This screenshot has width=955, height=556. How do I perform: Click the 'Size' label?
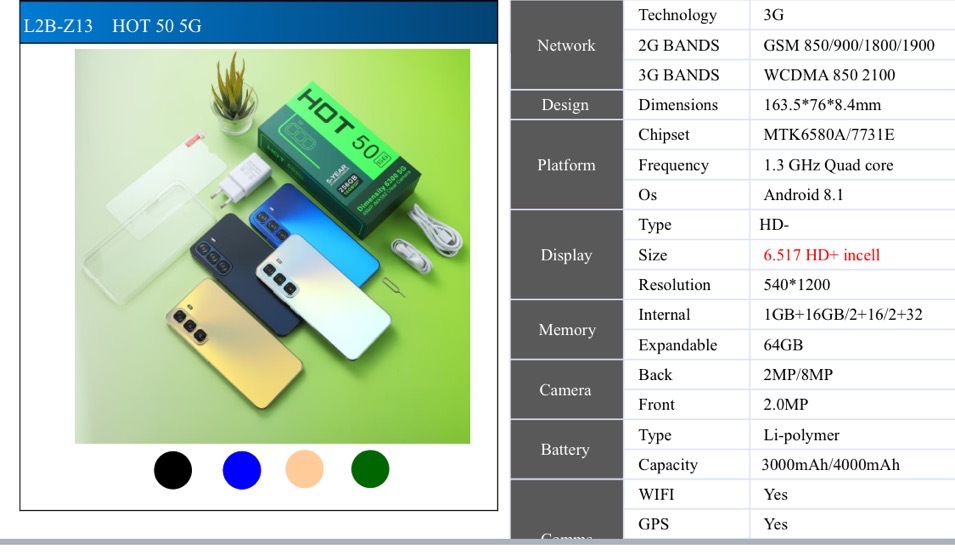(x=653, y=255)
